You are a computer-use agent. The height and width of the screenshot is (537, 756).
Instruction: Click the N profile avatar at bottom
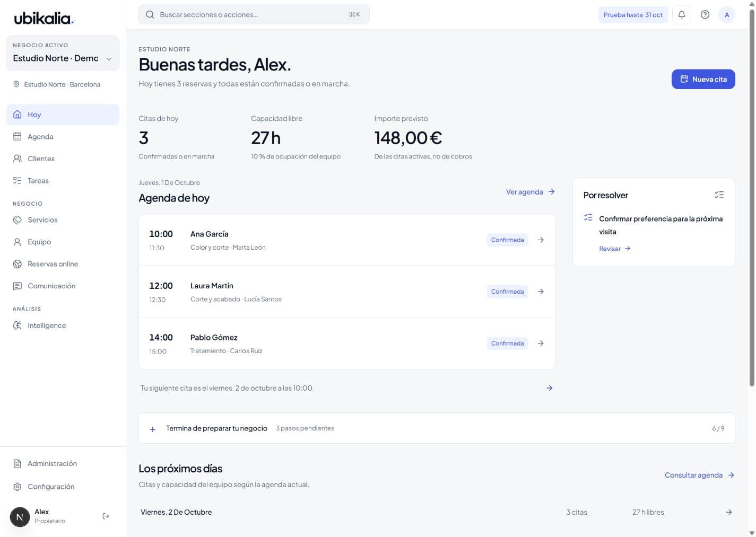[x=20, y=517]
